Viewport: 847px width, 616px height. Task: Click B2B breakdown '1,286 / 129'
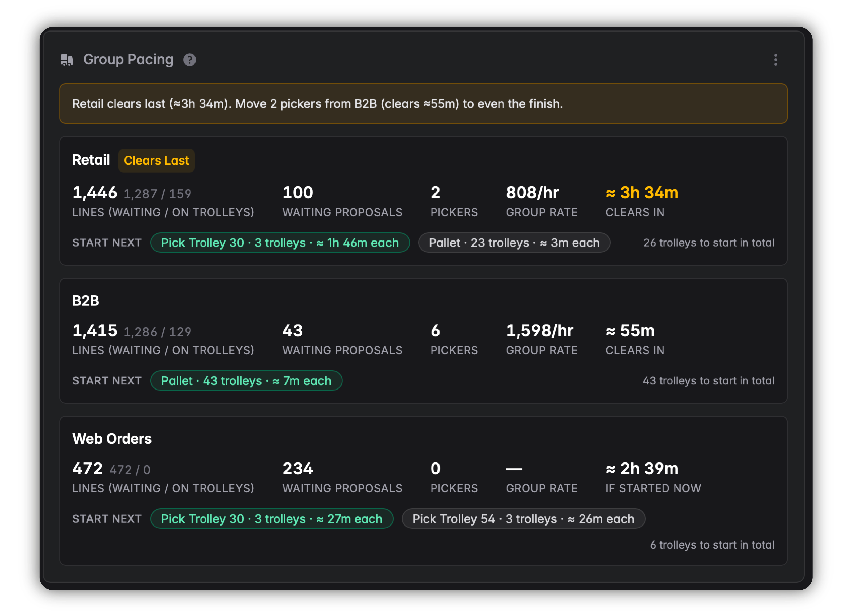157,332
